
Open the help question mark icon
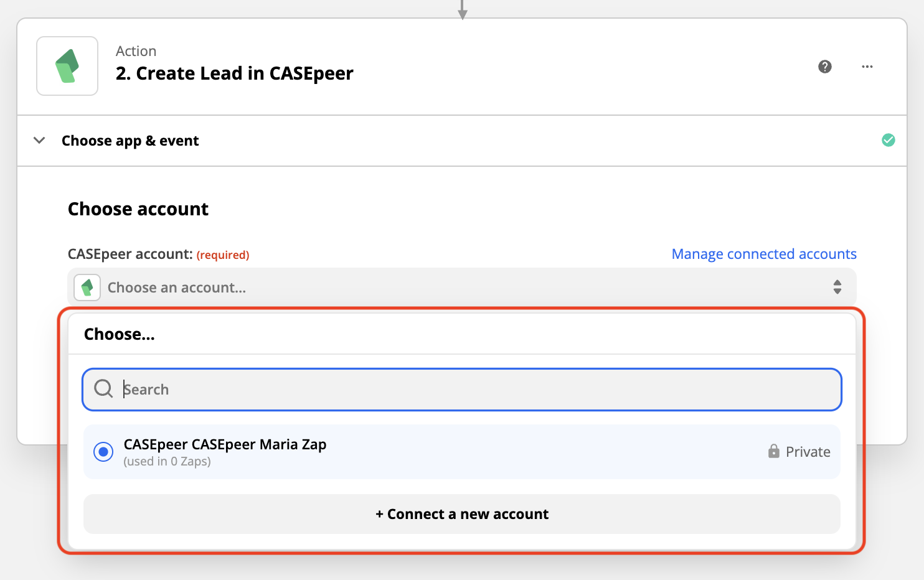coord(825,67)
